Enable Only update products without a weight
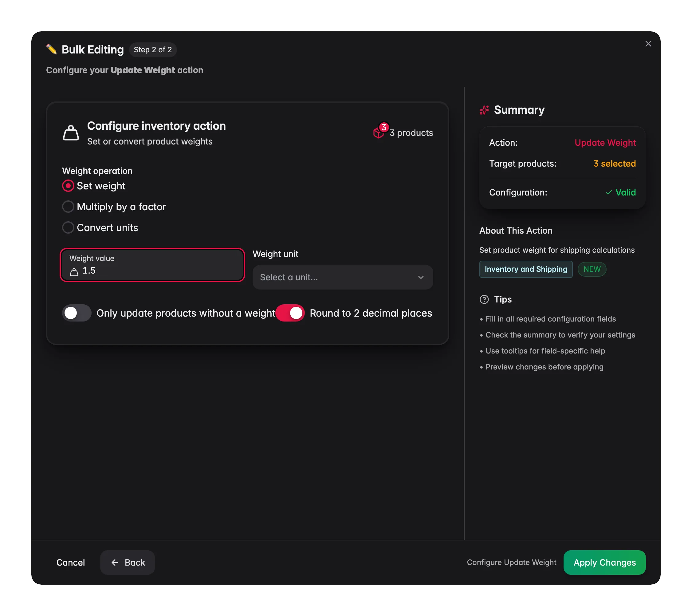 [77, 313]
